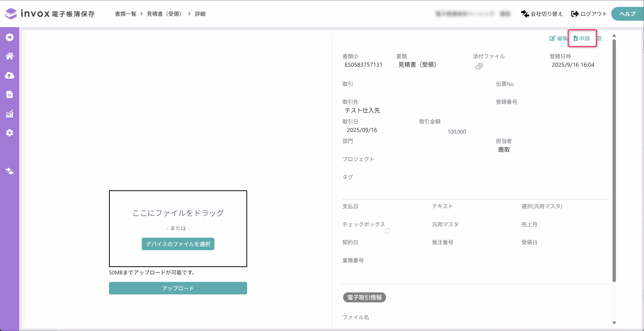Open the cloud upload sidebar icon

[10, 75]
